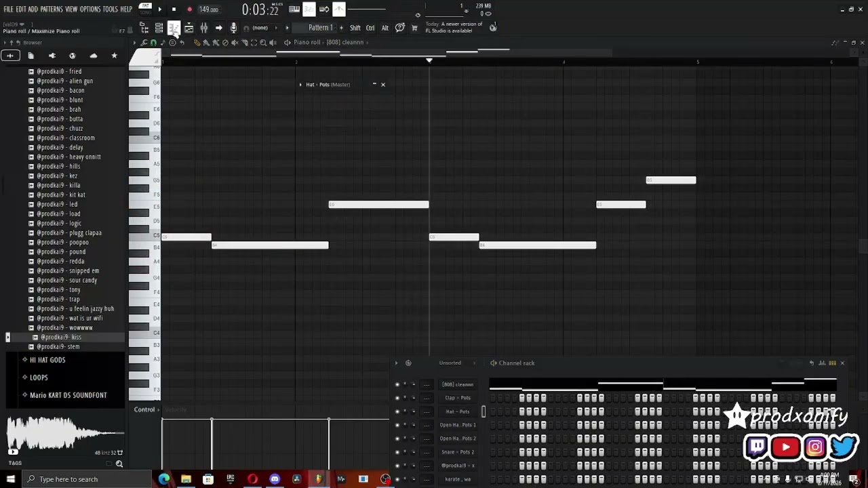868x488 pixels.
Task: Open the ADD menu
Action: click(33, 9)
